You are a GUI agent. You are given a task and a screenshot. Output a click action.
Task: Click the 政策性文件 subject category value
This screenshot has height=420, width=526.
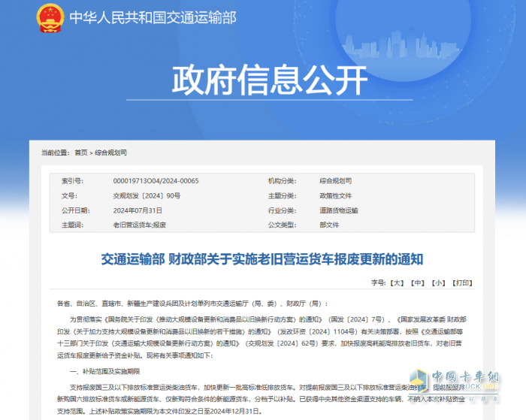(335, 195)
